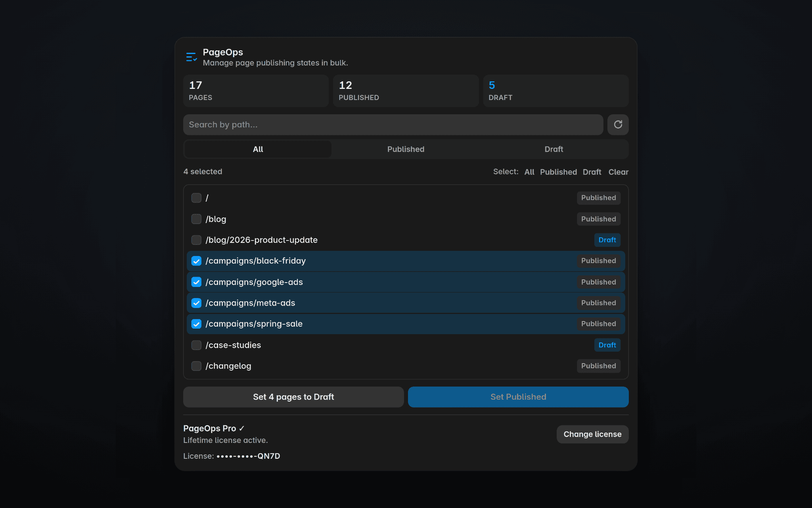Uncheck /campaigns/black-friday checkbox
The image size is (812, 508).
[196, 261]
